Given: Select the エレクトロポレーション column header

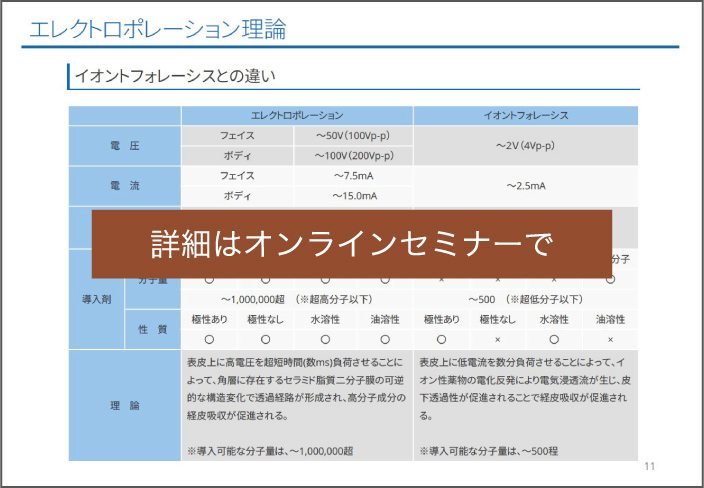Looking at the screenshot, I should click(x=296, y=115).
